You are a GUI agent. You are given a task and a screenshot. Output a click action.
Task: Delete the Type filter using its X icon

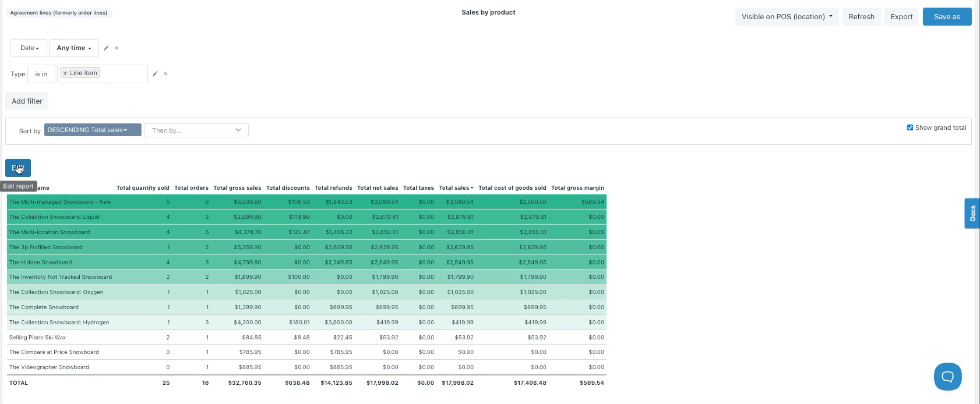(x=165, y=74)
